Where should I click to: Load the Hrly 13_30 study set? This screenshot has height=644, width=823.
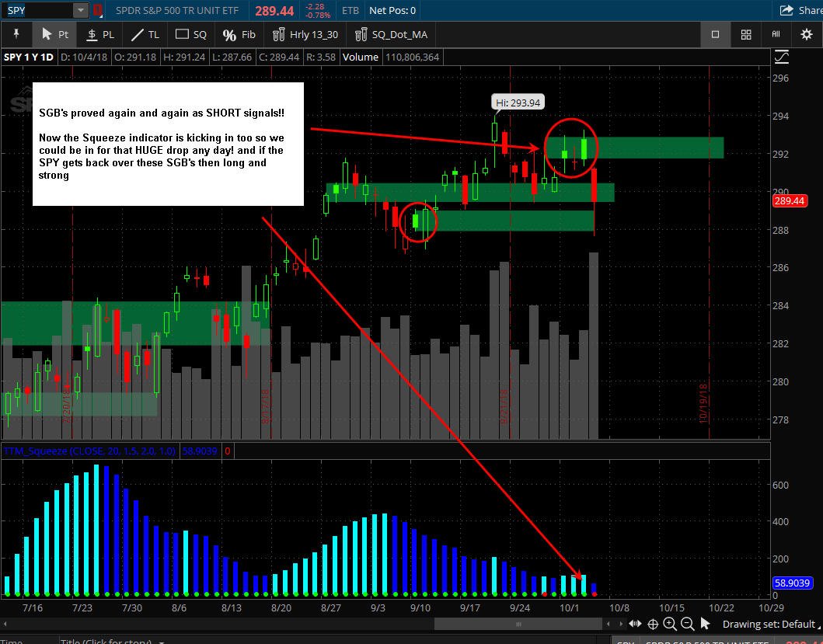pyautogui.click(x=305, y=35)
